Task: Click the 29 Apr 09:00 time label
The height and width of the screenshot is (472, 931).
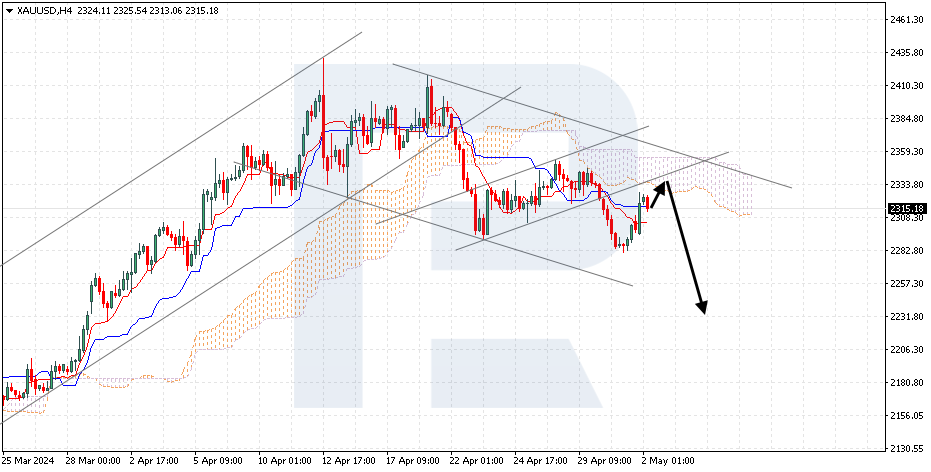Action: click(x=603, y=461)
